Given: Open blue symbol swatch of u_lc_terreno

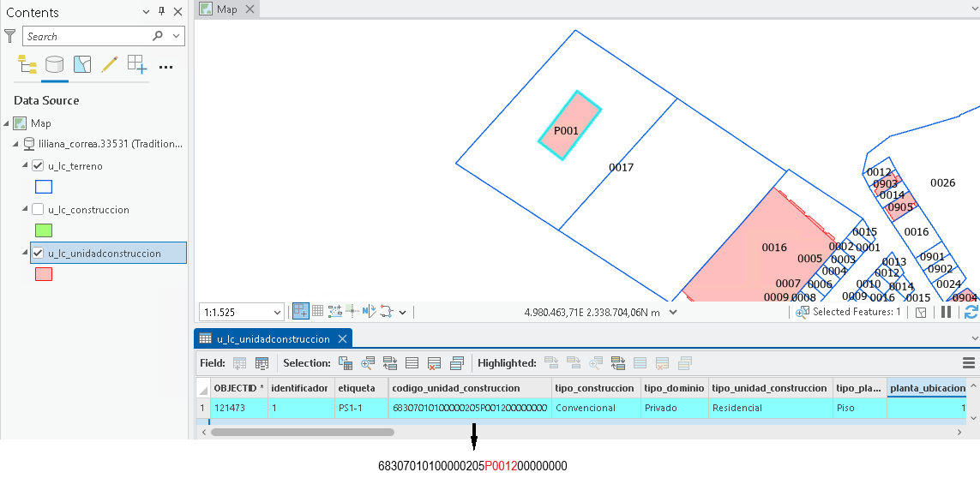Looking at the screenshot, I should pos(44,187).
